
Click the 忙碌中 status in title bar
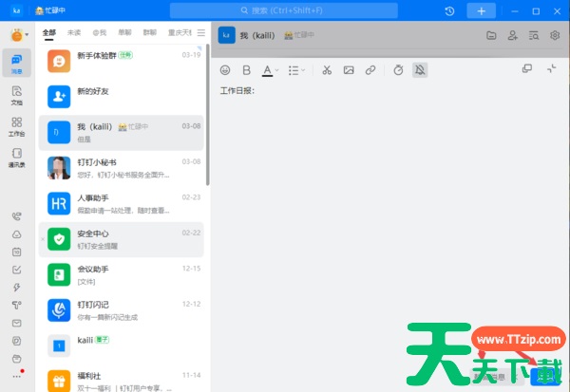[50, 10]
